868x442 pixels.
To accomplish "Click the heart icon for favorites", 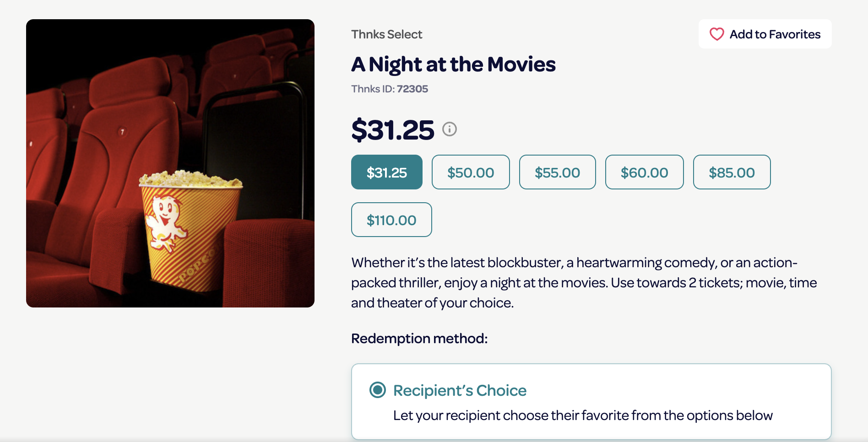I will tap(716, 34).
